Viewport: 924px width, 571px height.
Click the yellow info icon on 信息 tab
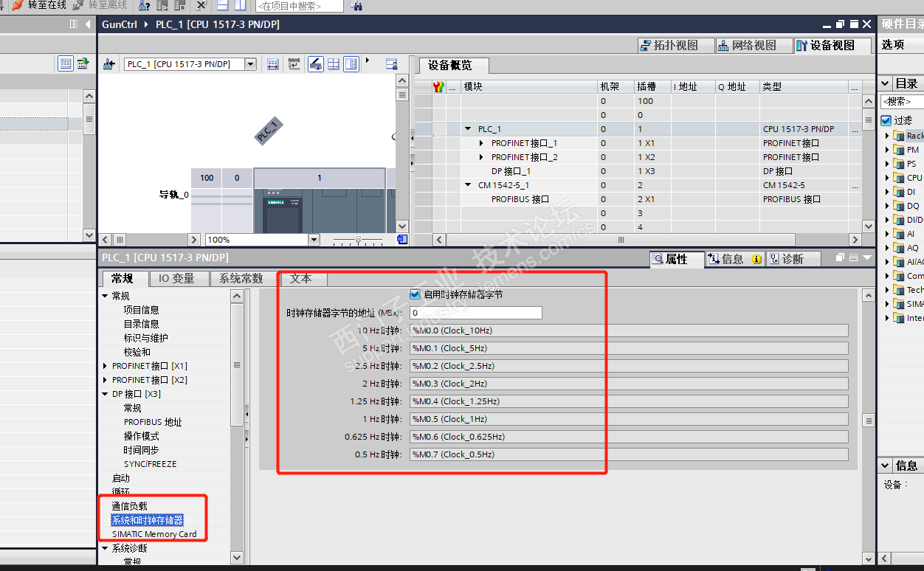[756, 259]
